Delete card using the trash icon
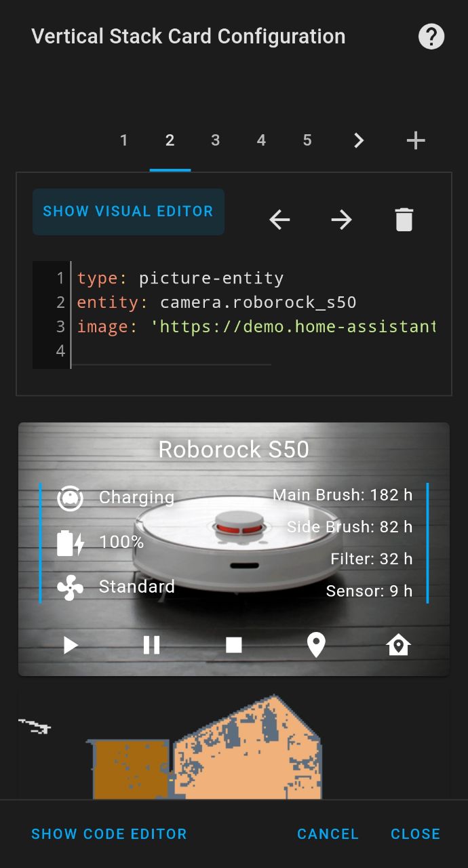The image size is (468, 868). [x=404, y=220]
